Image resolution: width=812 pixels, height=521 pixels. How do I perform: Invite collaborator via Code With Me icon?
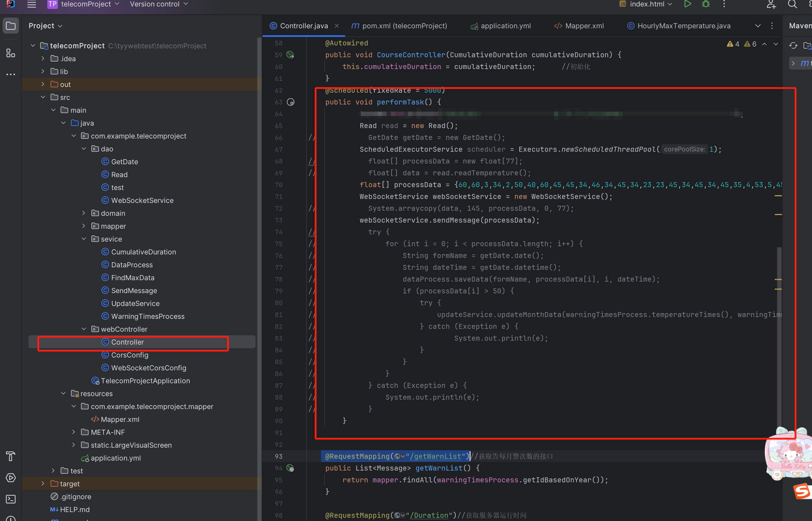(x=771, y=5)
